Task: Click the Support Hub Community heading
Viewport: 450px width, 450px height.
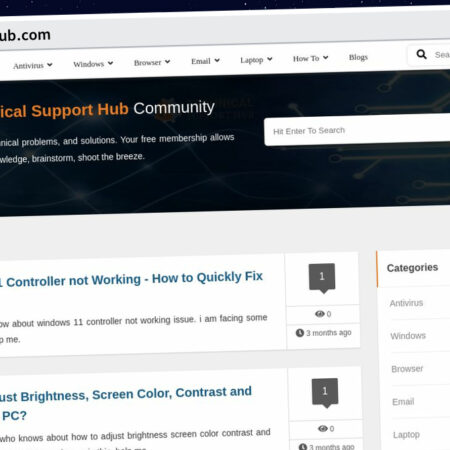Action: point(107,109)
